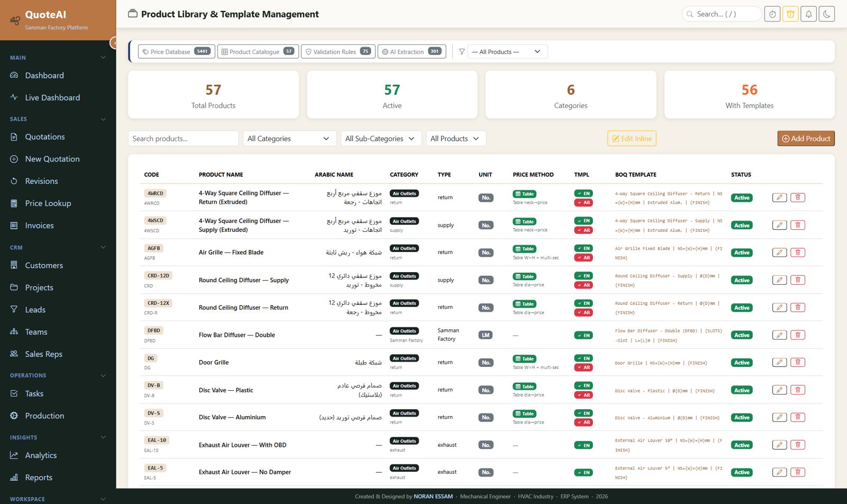Delete the Disc Valve Plastic row

coord(798,390)
